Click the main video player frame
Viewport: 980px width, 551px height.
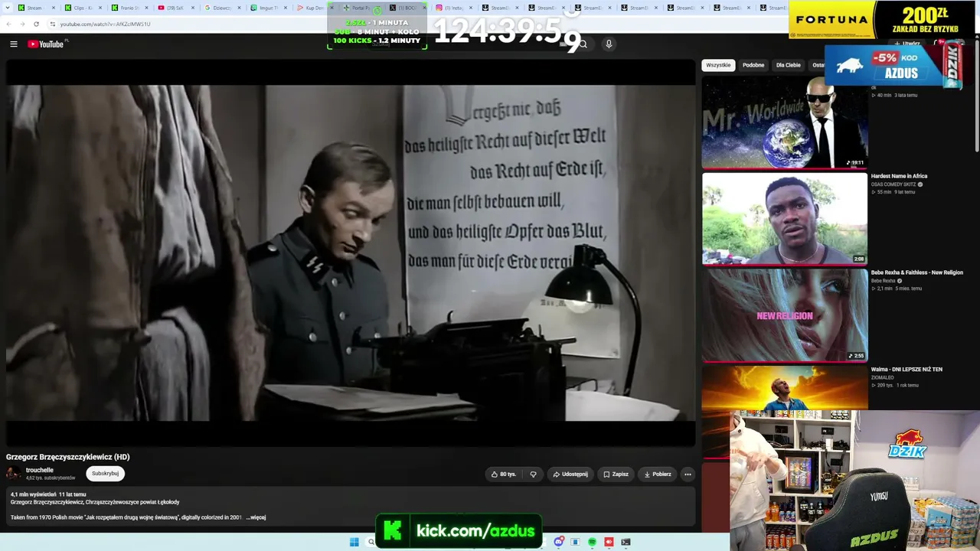coord(351,253)
